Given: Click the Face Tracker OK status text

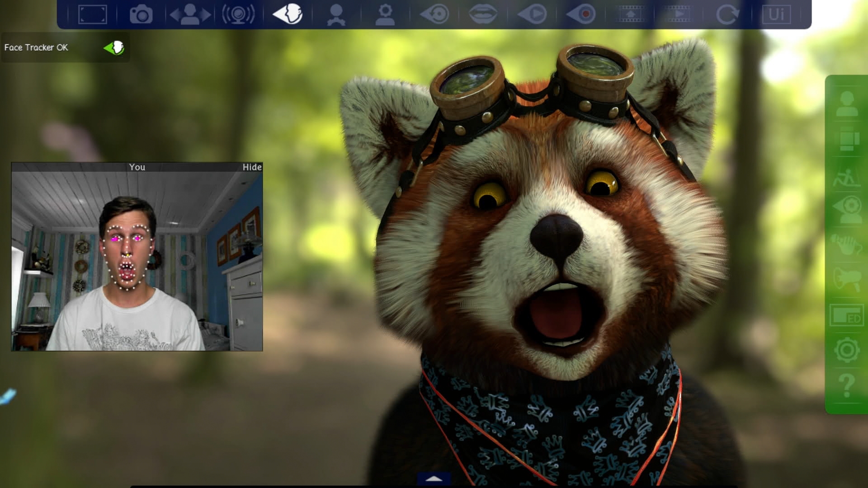Looking at the screenshot, I should pyautogui.click(x=36, y=47).
